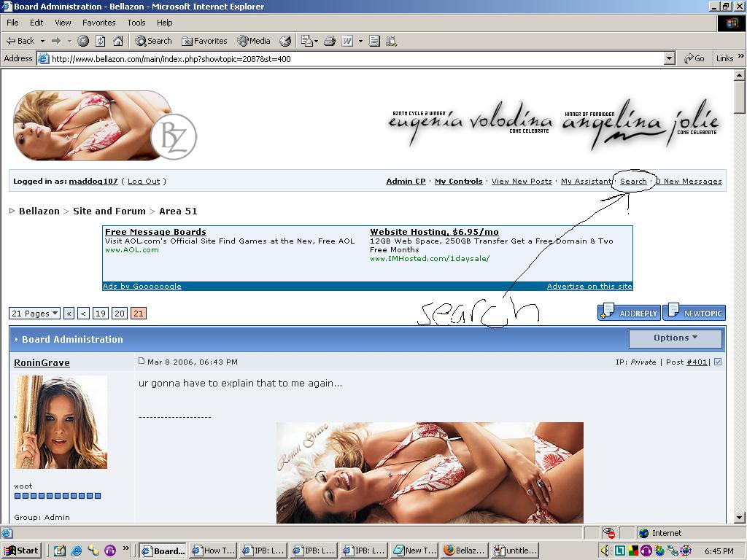This screenshot has height=560, width=747.
Task: Click the Stop loading toolbar icon
Action: [83, 41]
